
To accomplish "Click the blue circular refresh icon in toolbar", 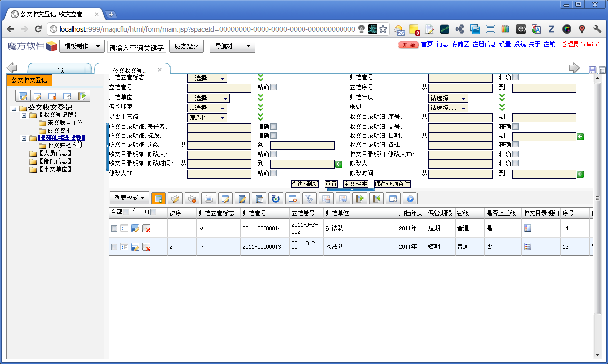I will [275, 198].
